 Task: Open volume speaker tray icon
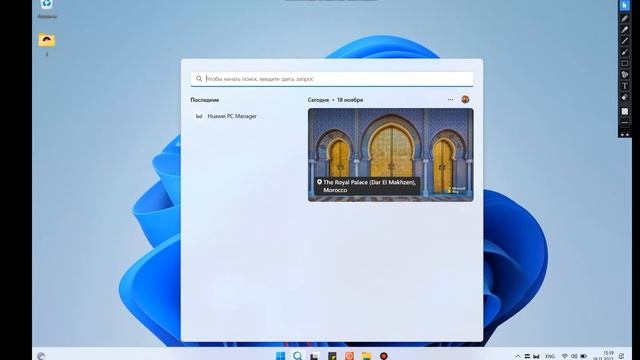pos(574,356)
